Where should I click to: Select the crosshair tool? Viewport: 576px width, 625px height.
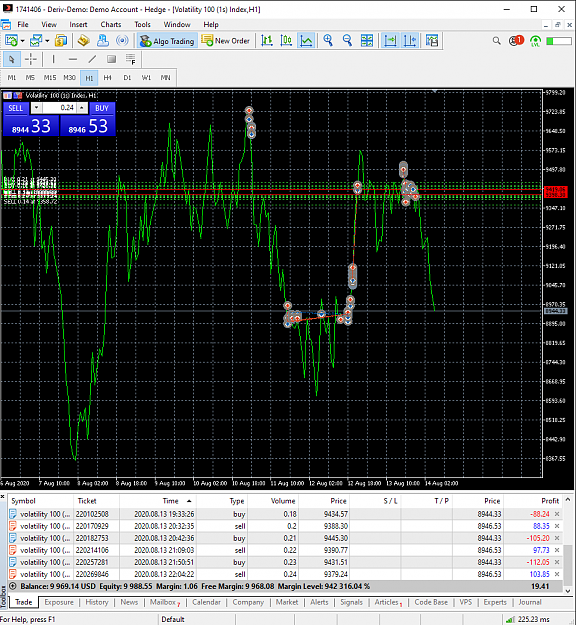[x=31, y=59]
